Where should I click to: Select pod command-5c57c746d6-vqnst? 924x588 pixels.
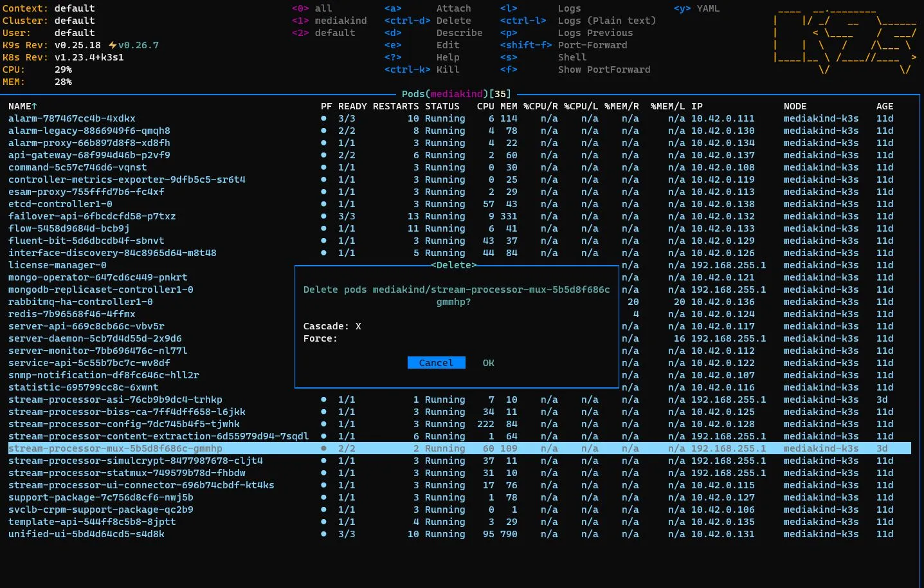(x=77, y=167)
